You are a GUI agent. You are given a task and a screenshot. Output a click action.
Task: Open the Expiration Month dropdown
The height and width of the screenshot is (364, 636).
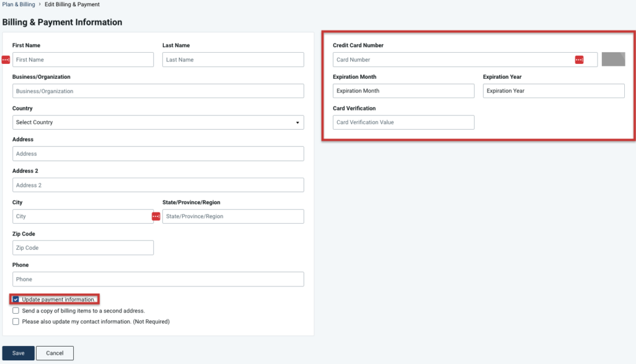(403, 91)
